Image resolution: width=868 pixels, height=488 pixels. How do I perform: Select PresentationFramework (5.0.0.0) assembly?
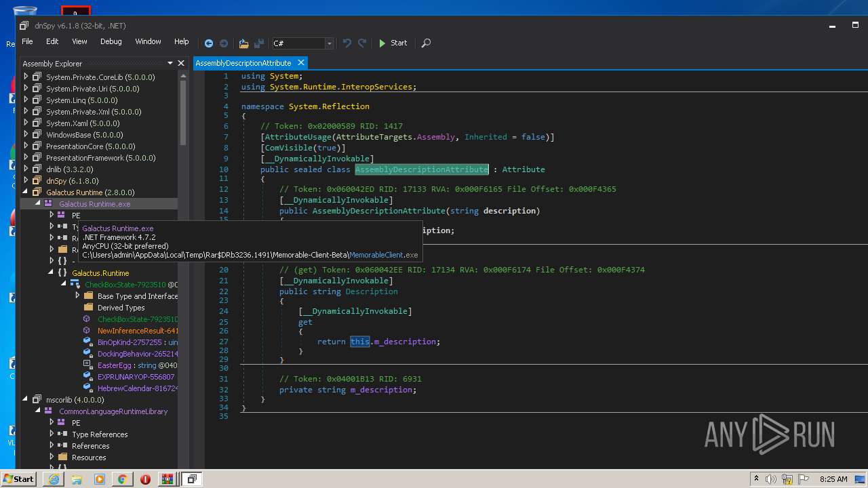[101, 158]
